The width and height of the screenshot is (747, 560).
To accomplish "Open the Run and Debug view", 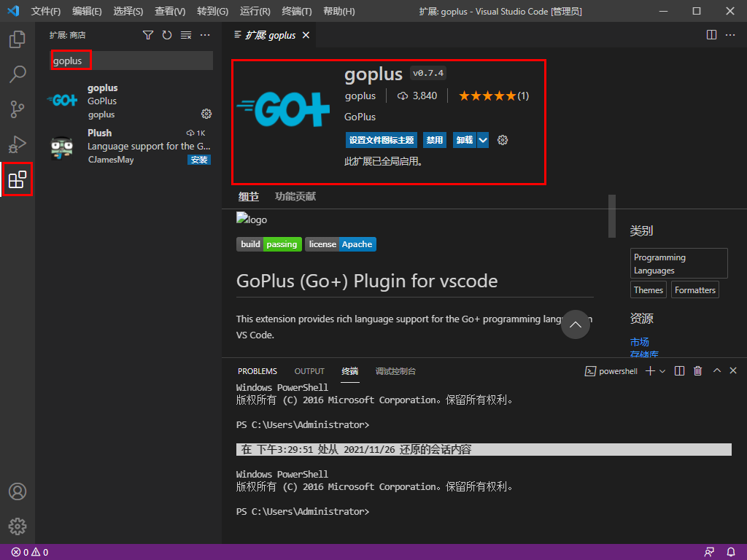I will tap(18, 144).
